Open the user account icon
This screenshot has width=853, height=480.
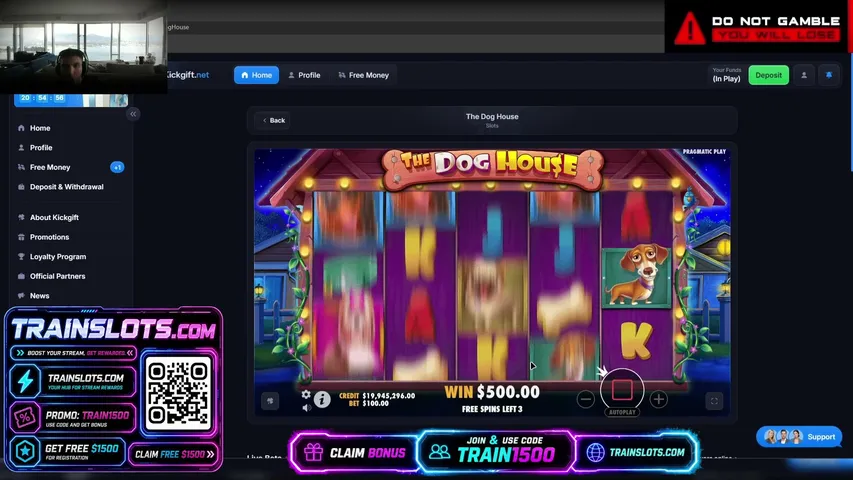click(803, 75)
